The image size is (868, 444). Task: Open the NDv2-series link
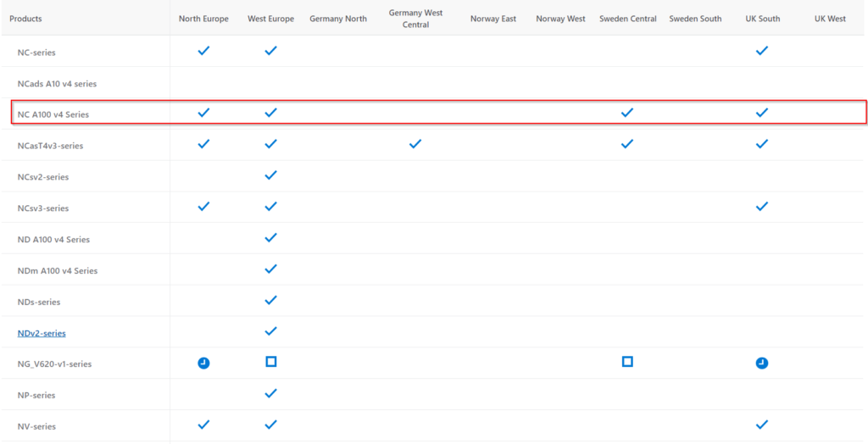pyautogui.click(x=42, y=333)
